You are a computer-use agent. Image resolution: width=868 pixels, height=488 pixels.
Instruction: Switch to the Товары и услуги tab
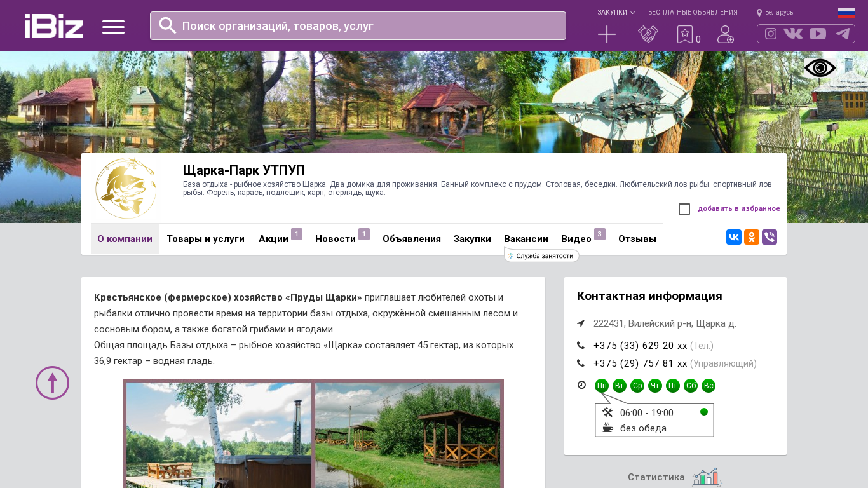tap(205, 239)
